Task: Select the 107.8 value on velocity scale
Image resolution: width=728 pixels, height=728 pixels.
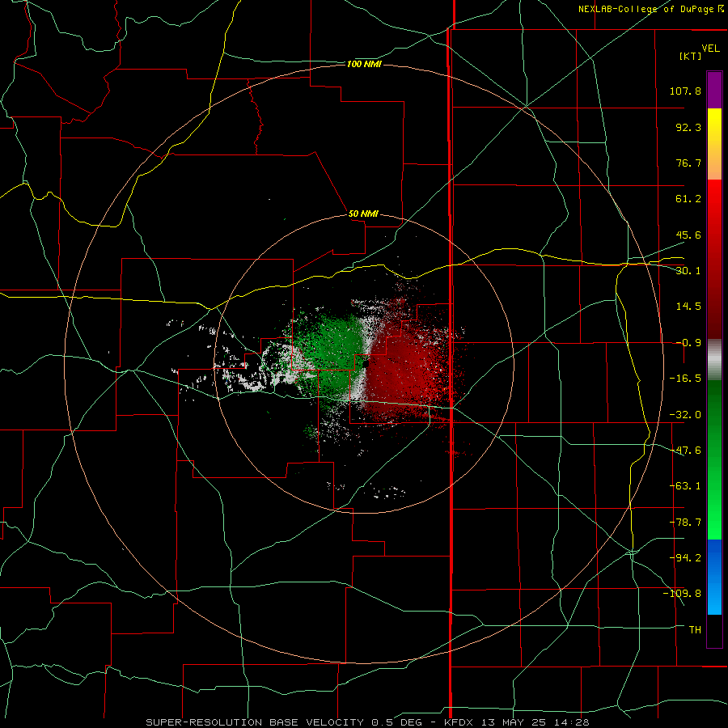Action: click(685, 91)
